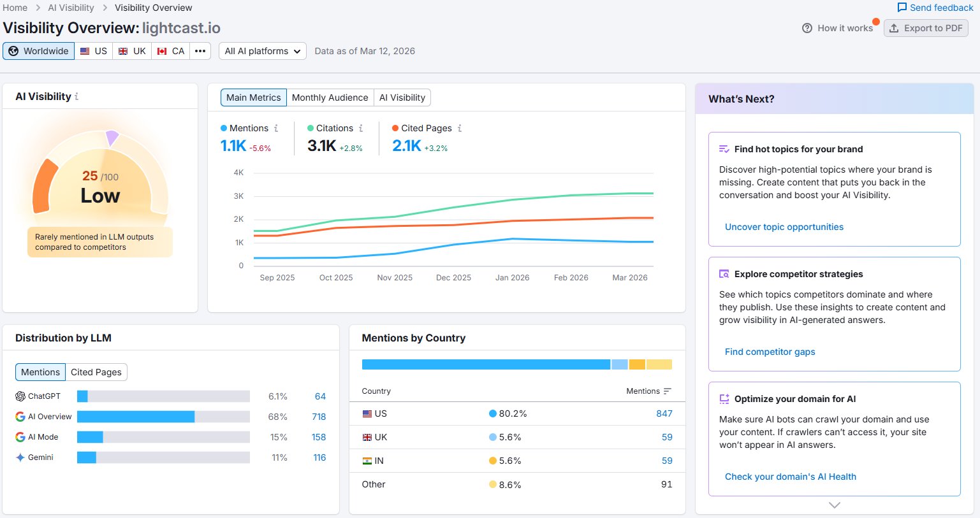Click the Optimize your domain card icon
Viewport: 980px width, 518px height.
pyautogui.click(x=724, y=399)
